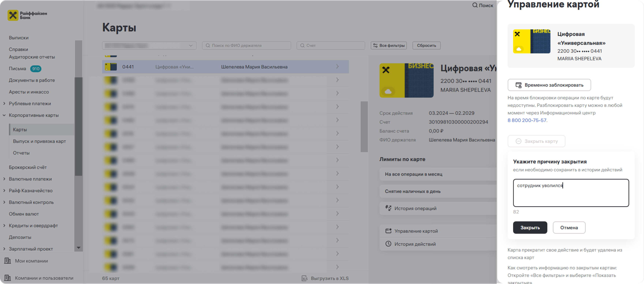Screen dimensions: 644x284
Task: Open Документы в работе
Action: (32, 80)
